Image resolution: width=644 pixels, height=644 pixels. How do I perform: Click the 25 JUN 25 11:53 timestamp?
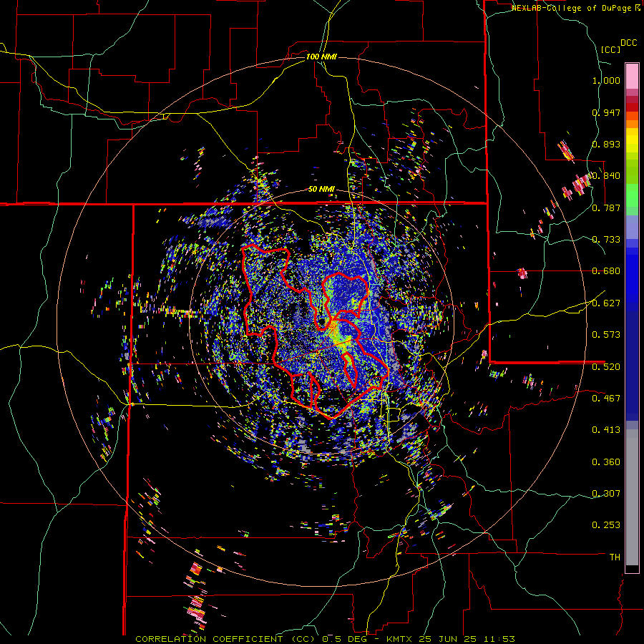click(x=467, y=639)
